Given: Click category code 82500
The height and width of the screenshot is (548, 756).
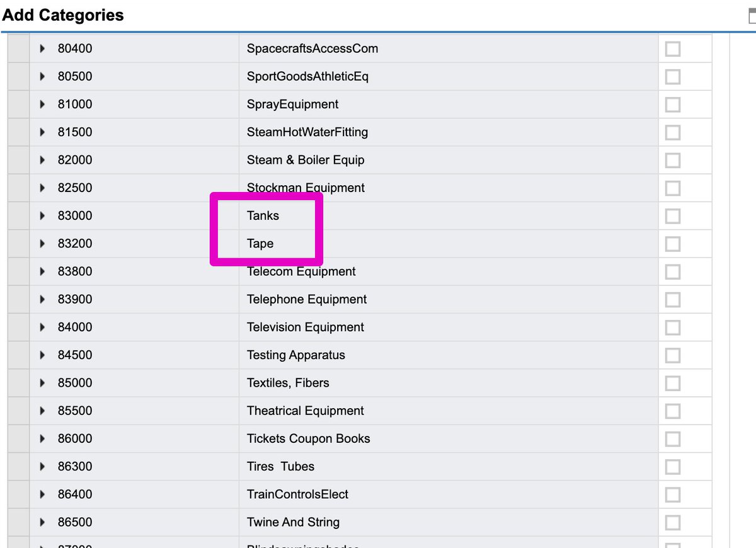Looking at the screenshot, I should pos(74,188).
